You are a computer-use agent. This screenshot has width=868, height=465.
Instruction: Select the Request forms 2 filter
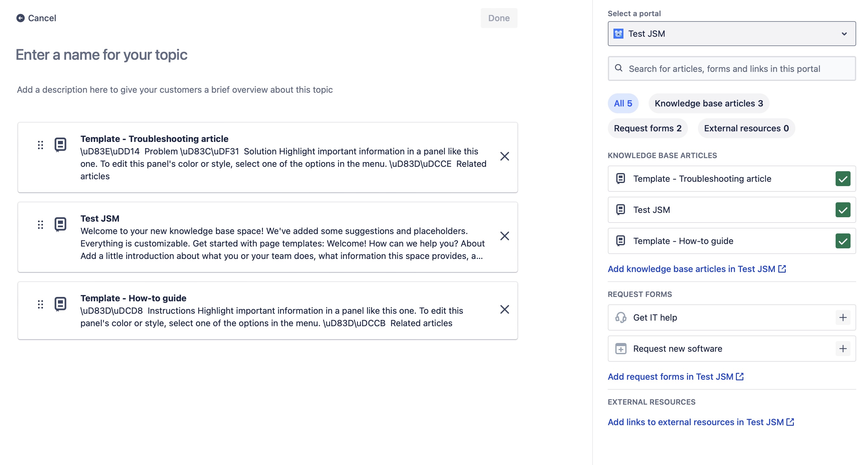[x=648, y=128]
